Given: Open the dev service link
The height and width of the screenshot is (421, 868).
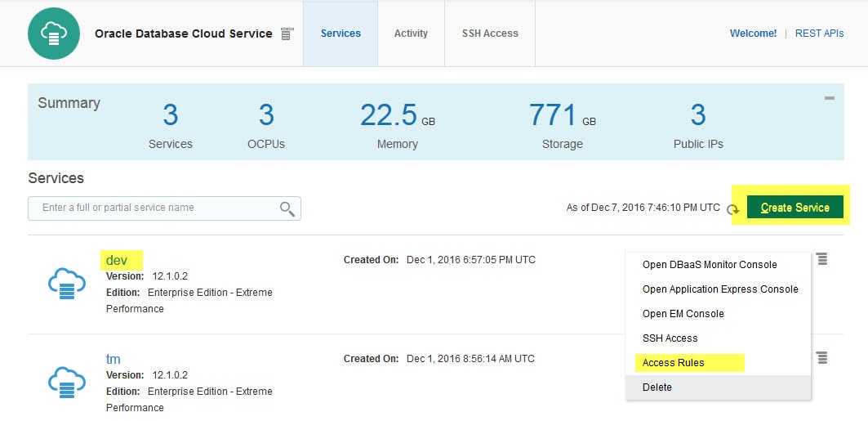Looking at the screenshot, I should (x=117, y=261).
